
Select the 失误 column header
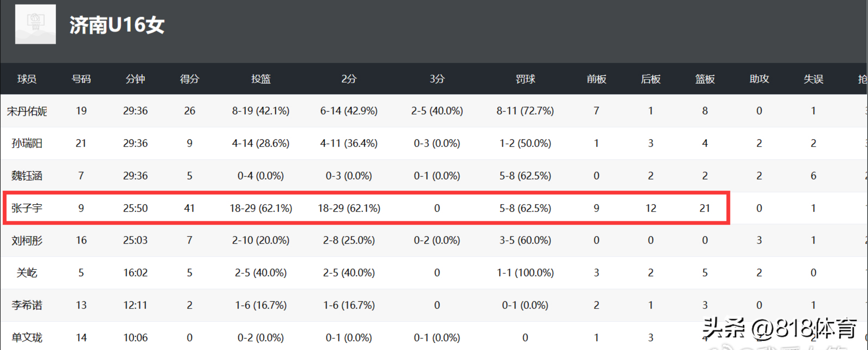813,79
